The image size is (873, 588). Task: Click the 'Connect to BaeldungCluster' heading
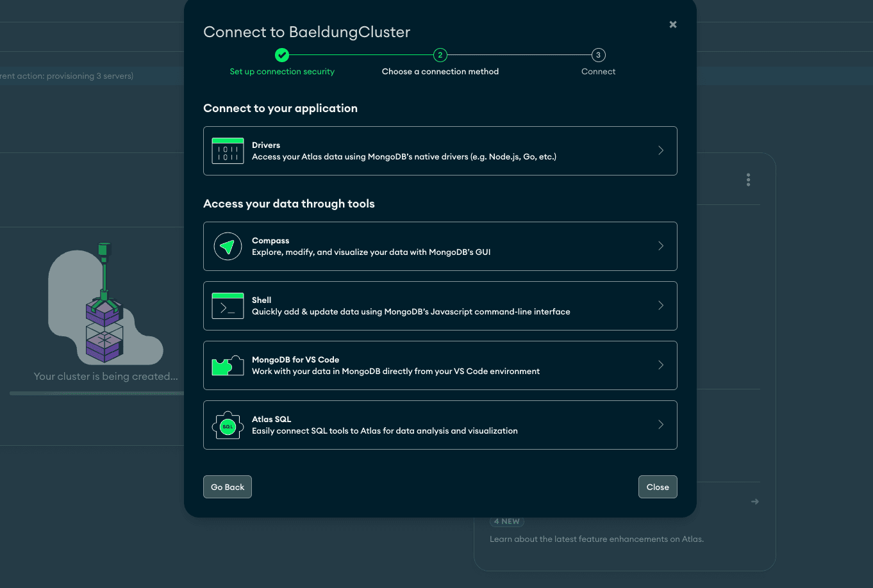coord(306,32)
